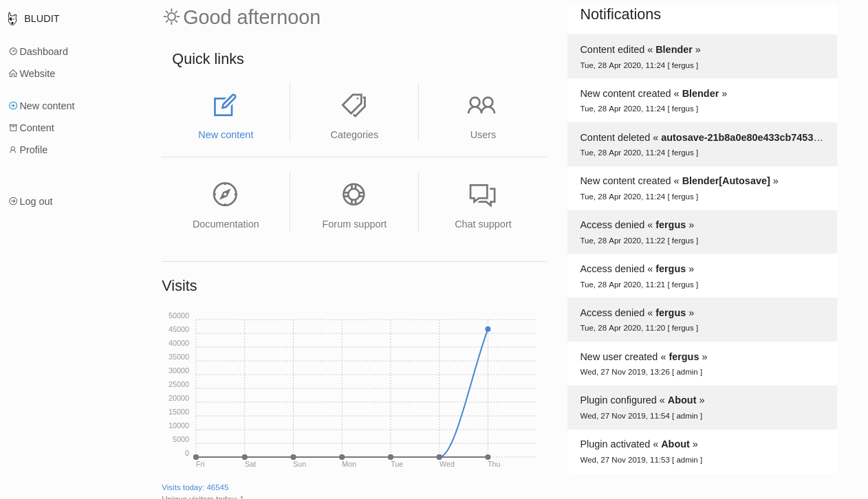Click the person icon beside Profile
The height and width of the screenshot is (499, 868).
click(11, 149)
